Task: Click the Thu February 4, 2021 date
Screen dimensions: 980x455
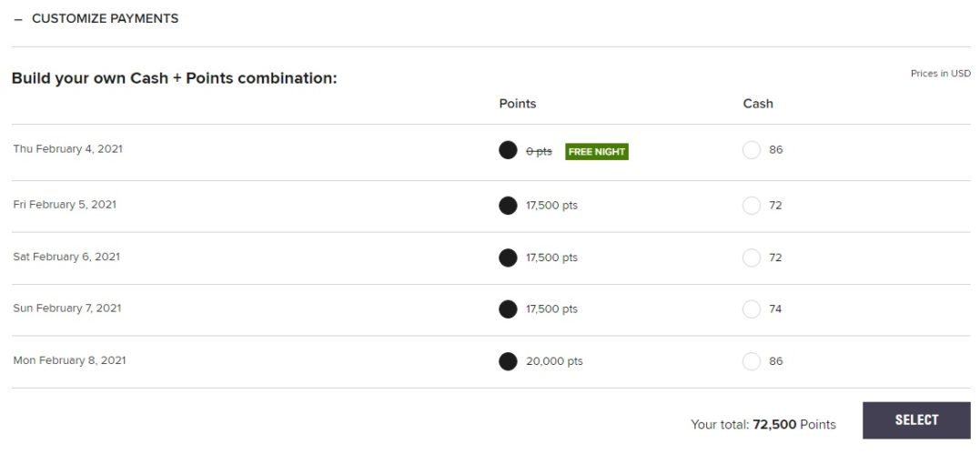Action: click(x=68, y=149)
